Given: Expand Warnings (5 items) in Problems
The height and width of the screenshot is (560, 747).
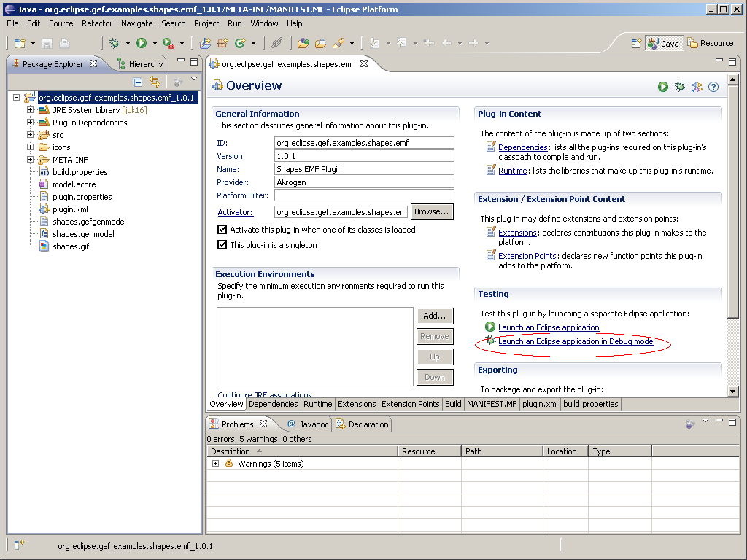Looking at the screenshot, I should (215, 464).
